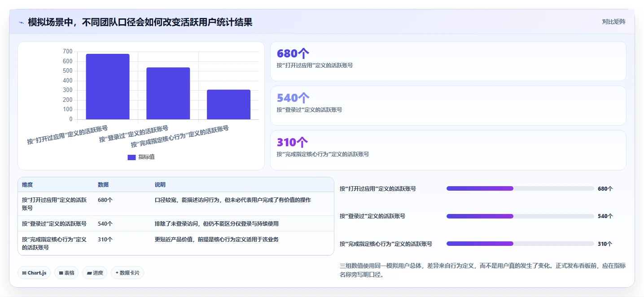Click progress label 按“完成指定核心行为”定义的活跃账号
Screen dimensions: 644x297
point(386,244)
